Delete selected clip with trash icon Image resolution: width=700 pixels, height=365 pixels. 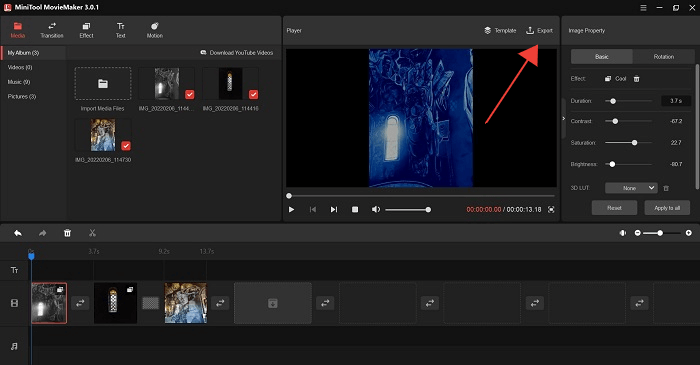(67, 233)
